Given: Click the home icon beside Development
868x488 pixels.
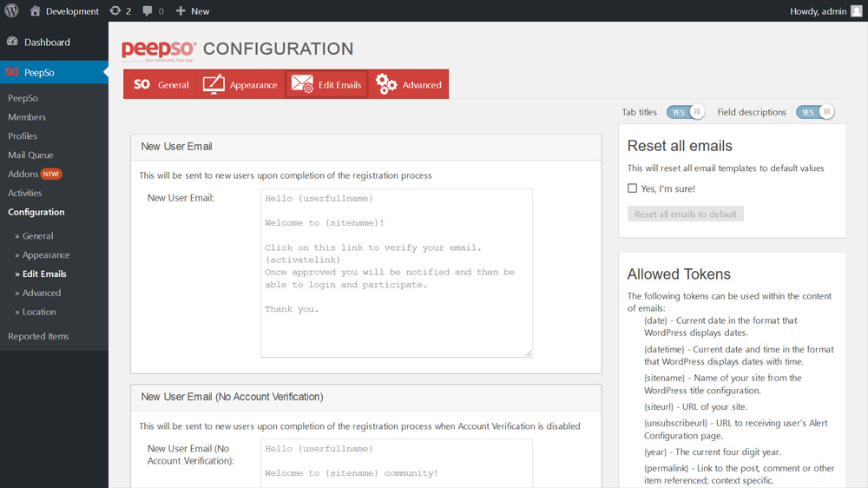Looking at the screenshot, I should pyautogui.click(x=35, y=10).
